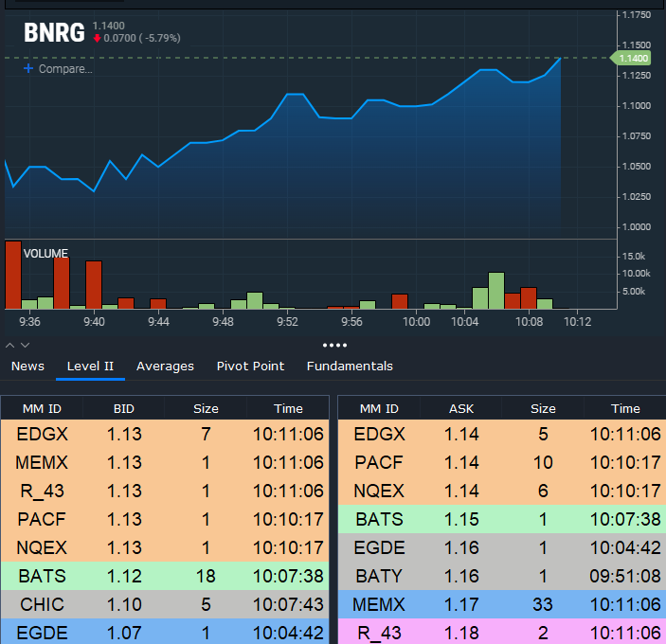666x644 pixels.
Task: Click the red down-arrow change indicator
Action: coord(98,38)
